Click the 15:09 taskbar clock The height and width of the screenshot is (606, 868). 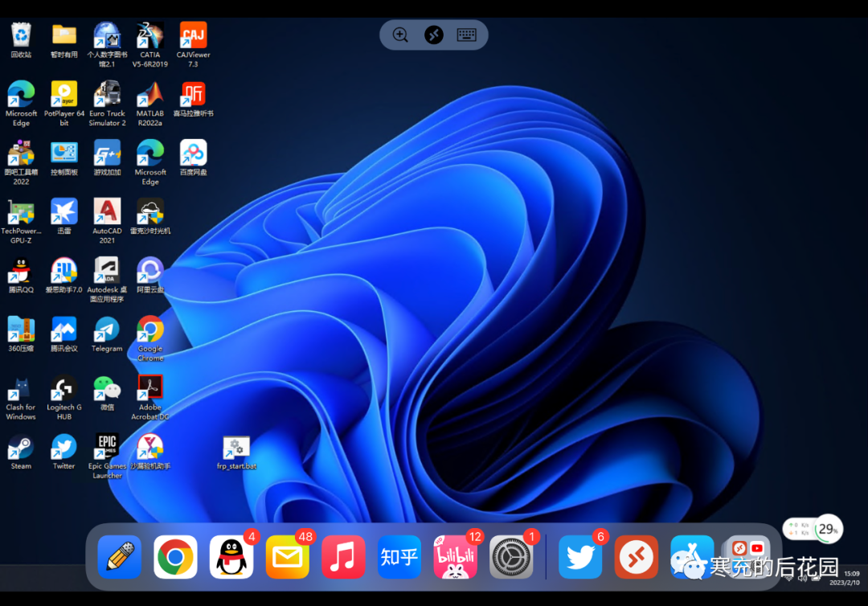pos(851,574)
